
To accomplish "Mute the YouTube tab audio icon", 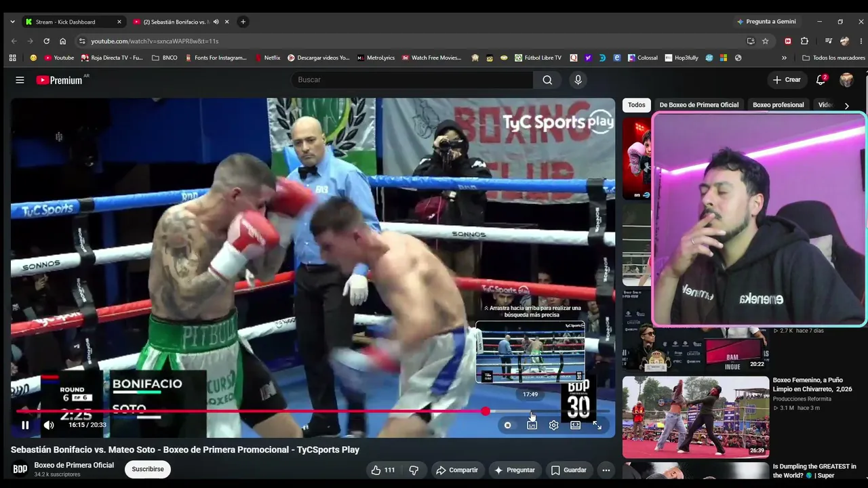I will coord(216,22).
